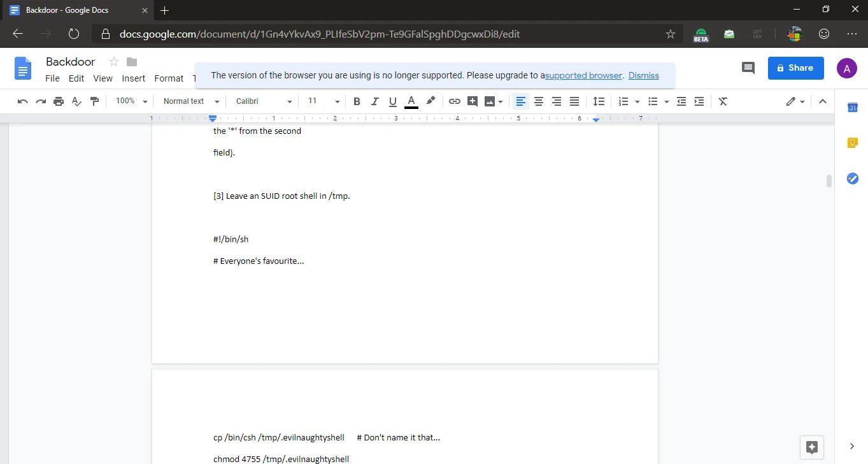Open the BETA extension
This screenshot has height=464, width=868.
701,34
